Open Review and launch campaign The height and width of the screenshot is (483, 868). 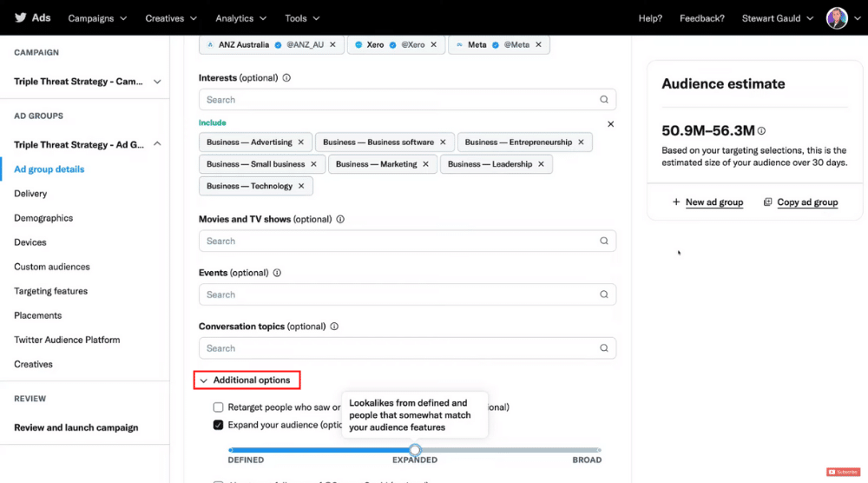pyautogui.click(x=76, y=427)
